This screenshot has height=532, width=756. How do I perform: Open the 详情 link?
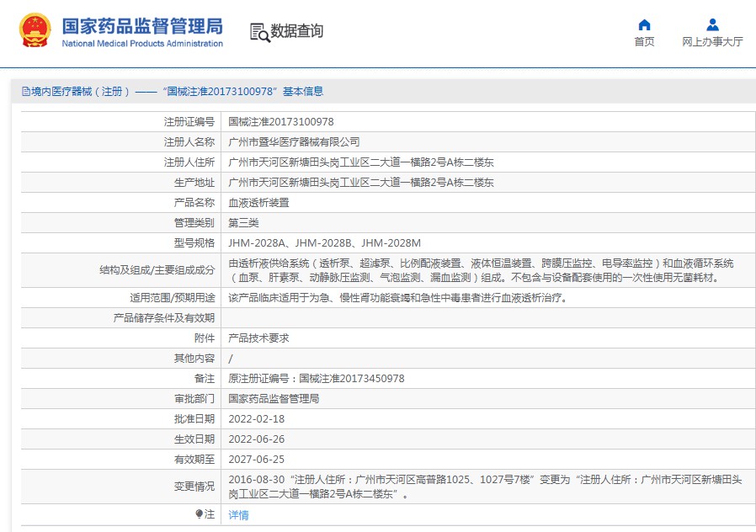238,514
